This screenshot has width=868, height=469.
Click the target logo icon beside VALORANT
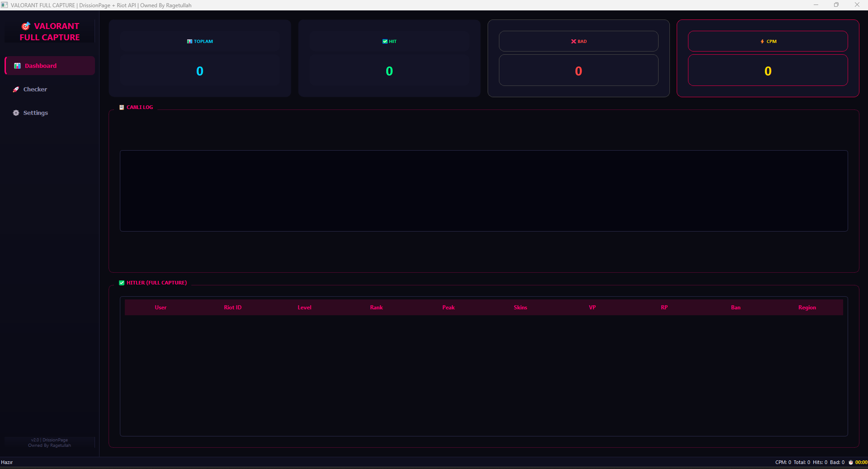(x=26, y=26)
